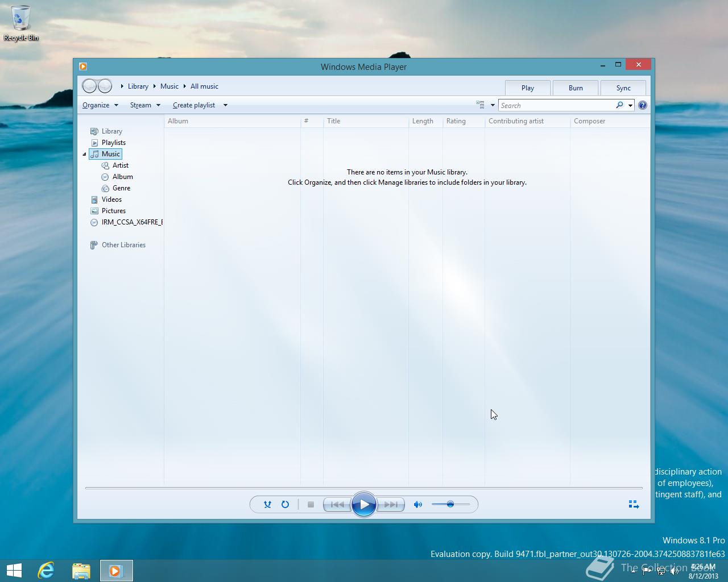Viewport: 728px width, 582px height.
Task: Open Other Libraries
Action: (x=118, y=245)
